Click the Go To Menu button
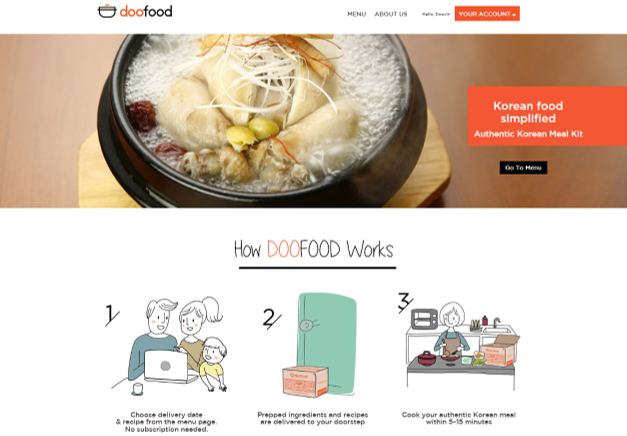This screenshot has height=436, width=627. tap(523, 168)
